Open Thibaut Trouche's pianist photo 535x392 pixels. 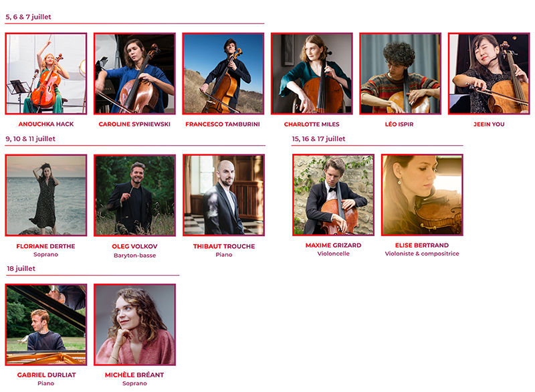(224, 195)
